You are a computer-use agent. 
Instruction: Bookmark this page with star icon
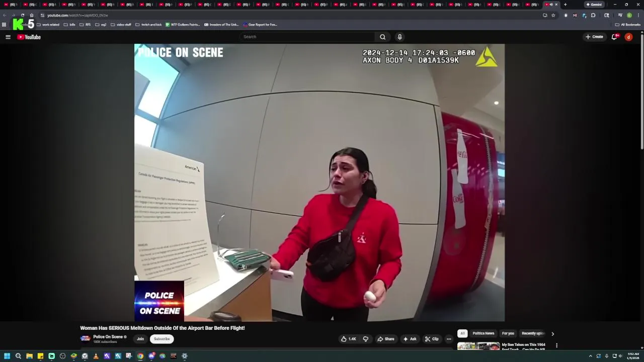(553, 15)
